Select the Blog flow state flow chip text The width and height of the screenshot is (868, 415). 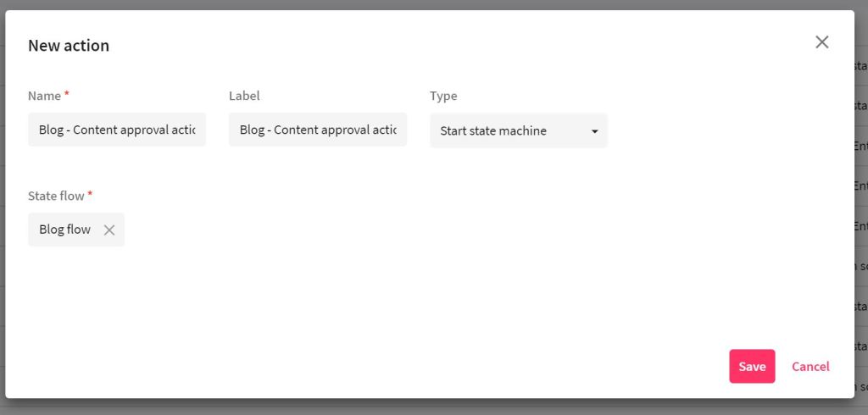pos(64,230)
